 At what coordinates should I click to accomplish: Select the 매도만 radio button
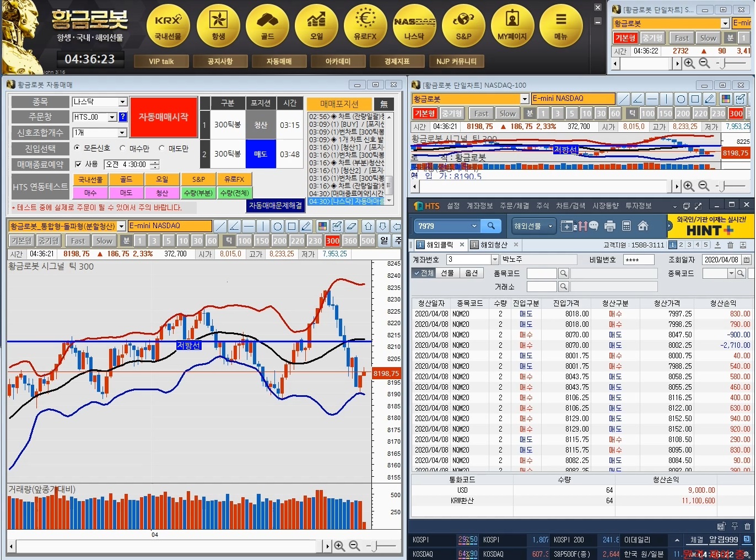click(x=162, y=148)
